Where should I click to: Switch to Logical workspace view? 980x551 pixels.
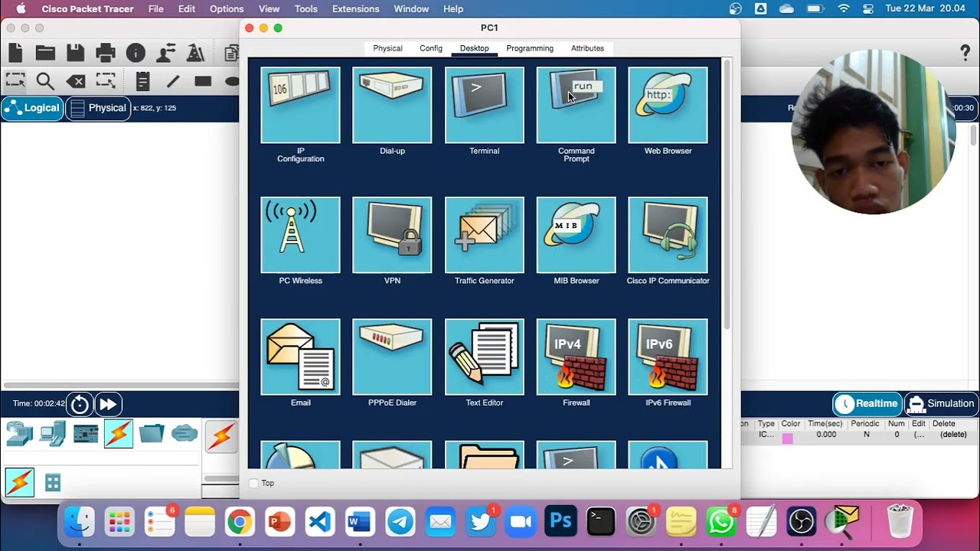coord(32,108)
